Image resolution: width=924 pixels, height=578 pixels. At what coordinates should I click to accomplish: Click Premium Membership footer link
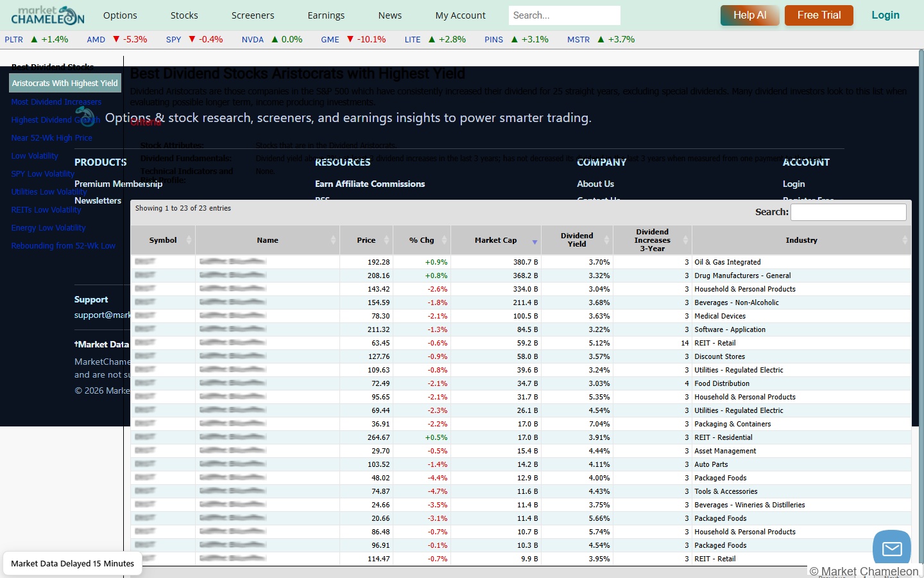click(x=118, y=184)
